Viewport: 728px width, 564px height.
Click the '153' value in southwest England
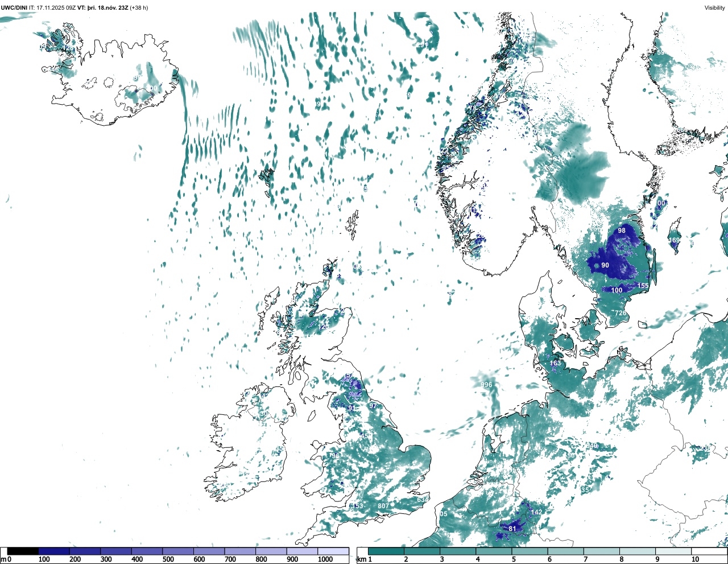point(357,506)
